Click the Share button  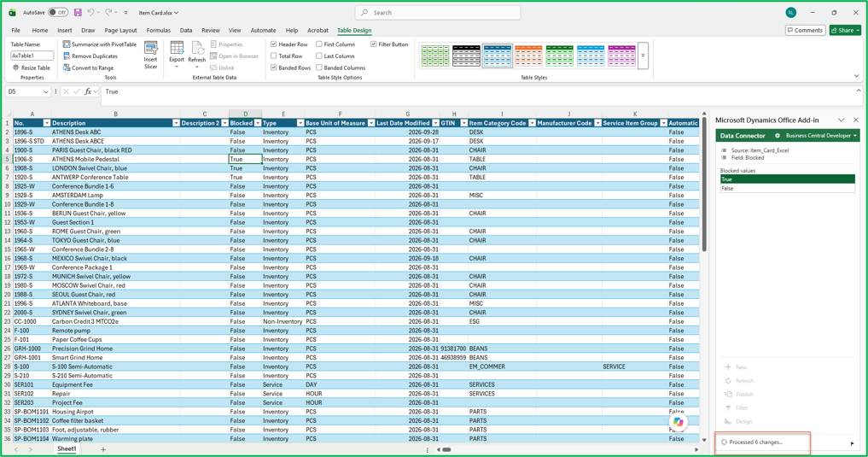(x=845, y=31)
